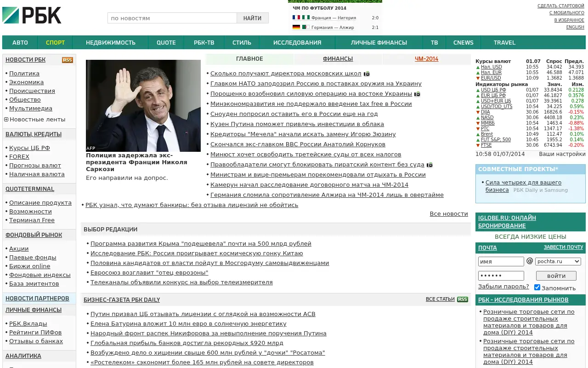Switch to the Финансы news tab
The image size is (588, 368).
pos(338,59)
